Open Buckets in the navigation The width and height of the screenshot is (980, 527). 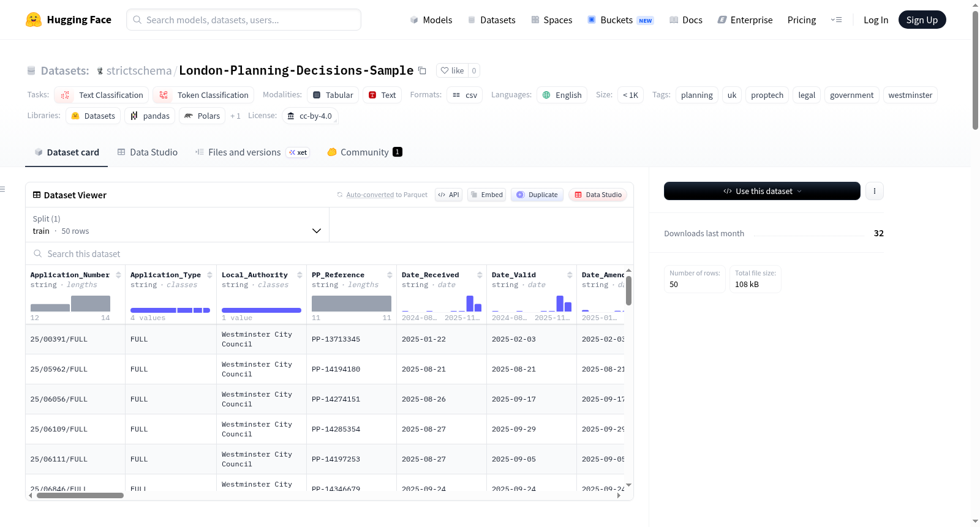click(x=620, y=20)
